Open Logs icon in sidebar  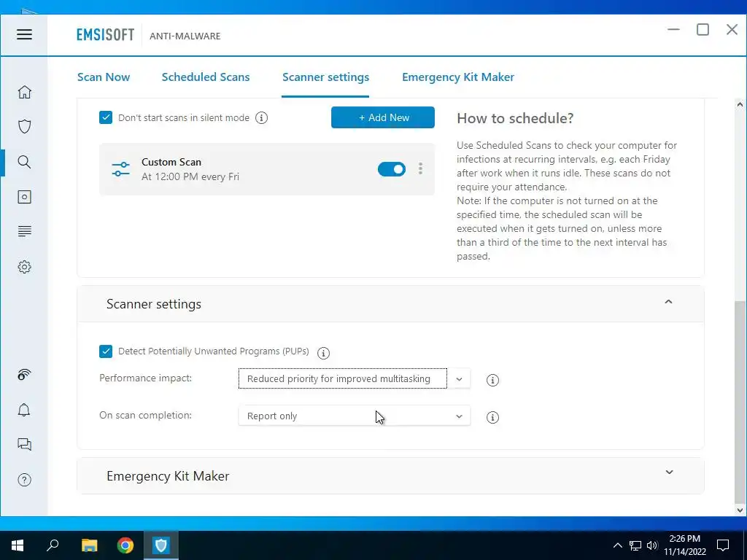[x=24, y=231]
